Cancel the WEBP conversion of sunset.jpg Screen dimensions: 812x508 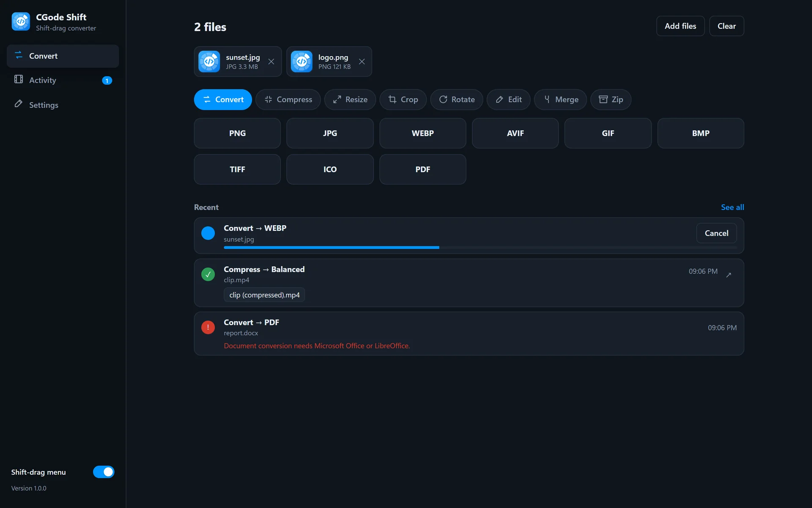(x=716, y=233)
